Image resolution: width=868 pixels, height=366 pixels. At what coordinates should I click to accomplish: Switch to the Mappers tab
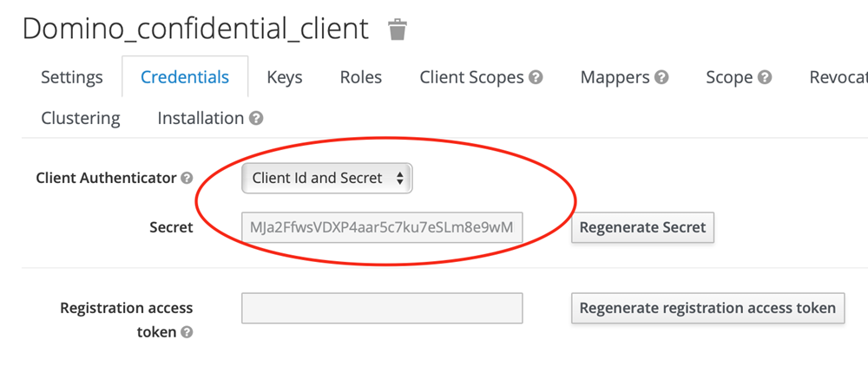(x=615, y=77)
